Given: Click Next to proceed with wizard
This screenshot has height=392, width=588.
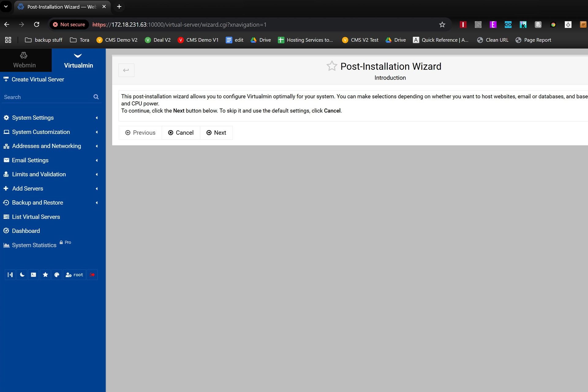Looking at the screenshot, I should [x=216, y=132].
